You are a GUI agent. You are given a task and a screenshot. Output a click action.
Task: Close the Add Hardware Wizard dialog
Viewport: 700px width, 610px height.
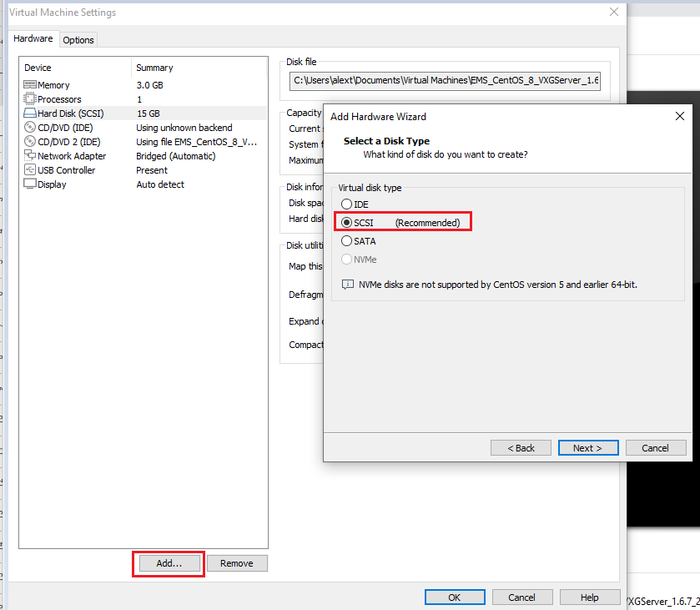point(679,117)
